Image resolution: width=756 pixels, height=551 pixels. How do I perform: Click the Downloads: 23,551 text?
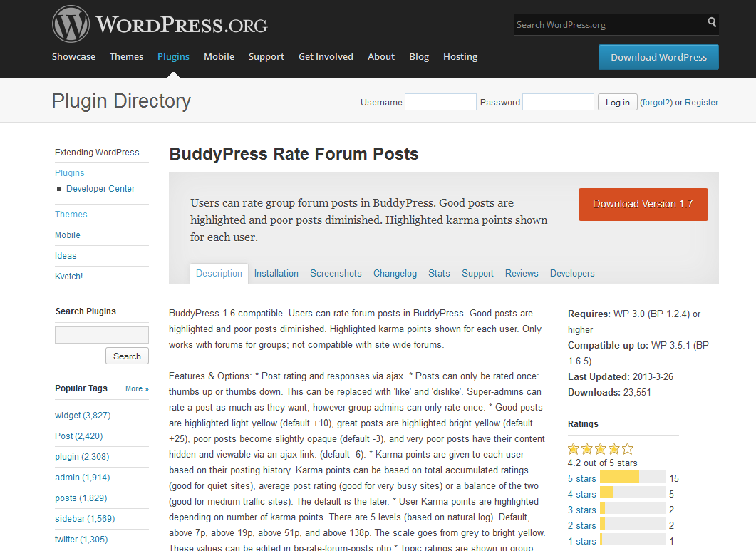coord(609,392)
